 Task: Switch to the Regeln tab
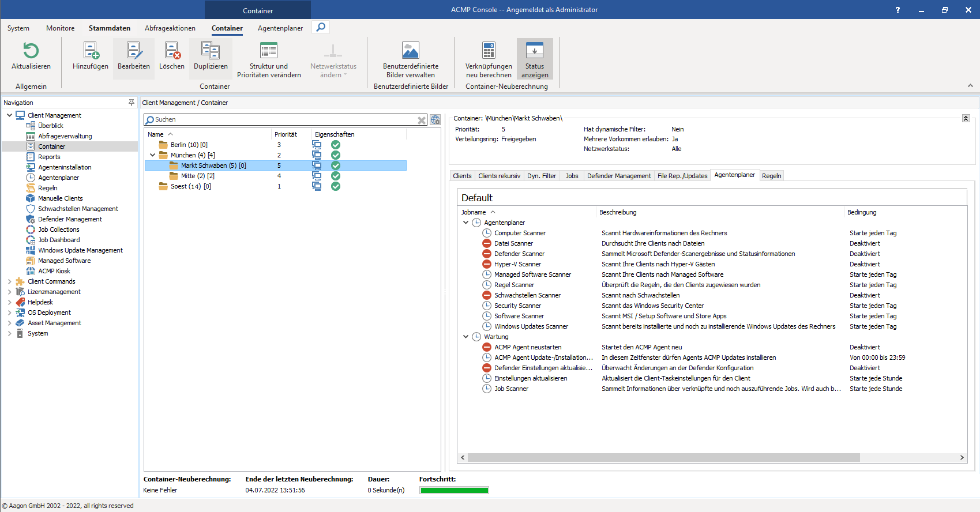tap(771, 176)
